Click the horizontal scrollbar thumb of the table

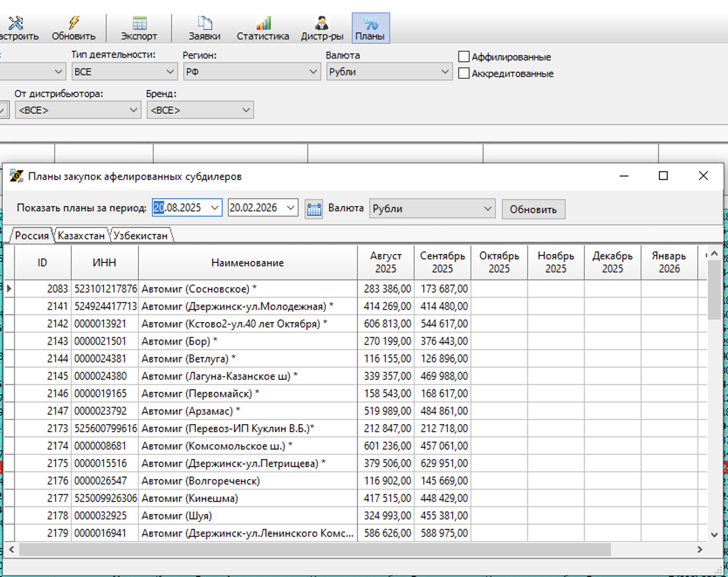315,550
